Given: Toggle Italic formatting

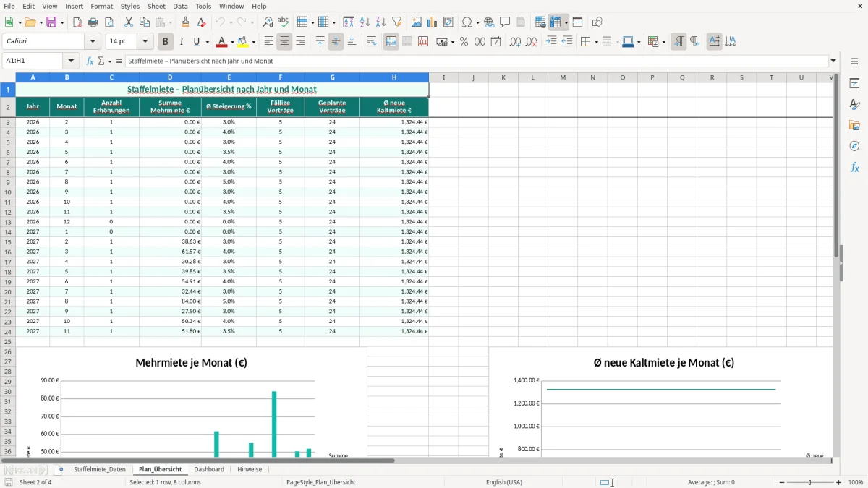Looking at the screenshot, I should click(182, 42).
